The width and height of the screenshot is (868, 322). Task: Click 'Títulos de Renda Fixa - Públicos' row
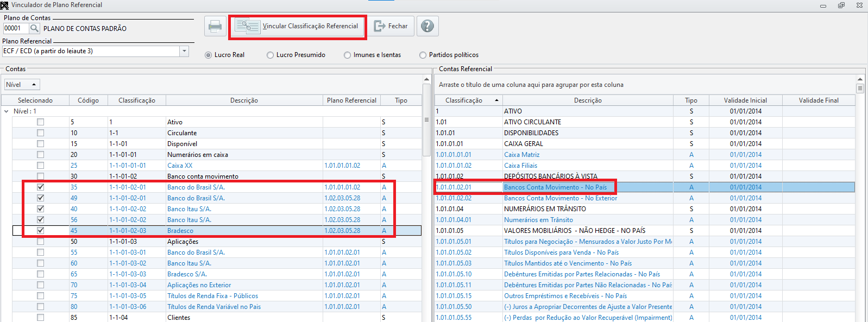pos(217,296)
